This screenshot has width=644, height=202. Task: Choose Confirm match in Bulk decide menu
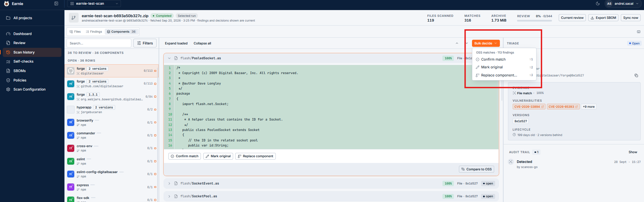[x=504, y=59]
